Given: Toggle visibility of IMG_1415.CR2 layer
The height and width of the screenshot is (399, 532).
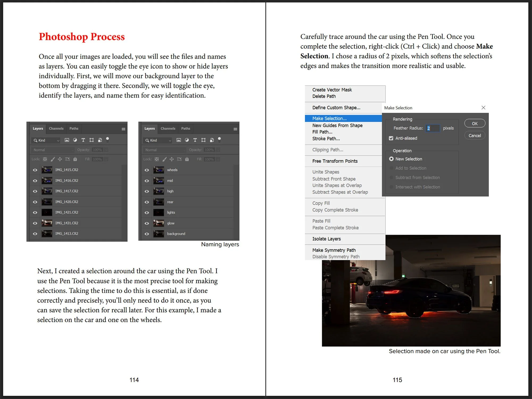Looking at the screenshot, I should (x=35, y=169).
